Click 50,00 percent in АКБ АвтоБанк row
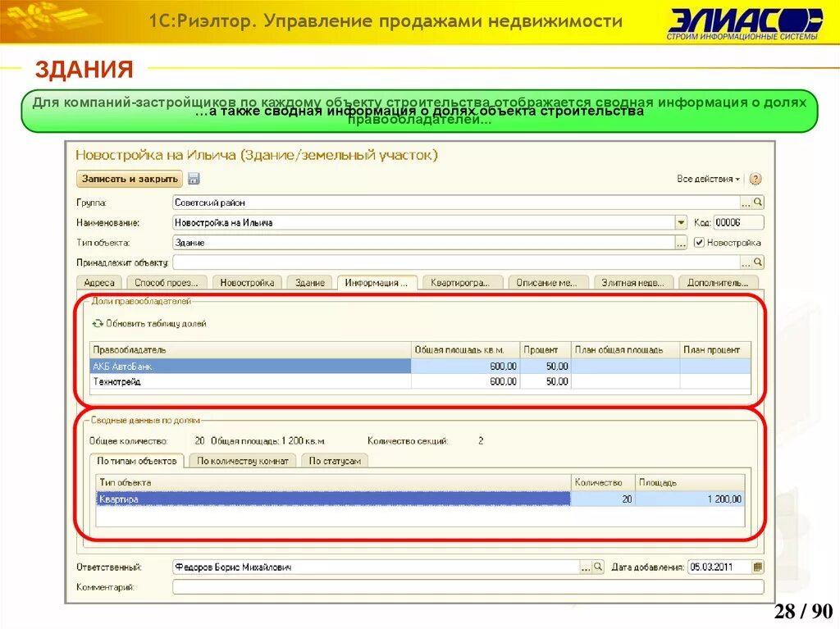The height and width of the screenshot is (629, 840). 546,367
